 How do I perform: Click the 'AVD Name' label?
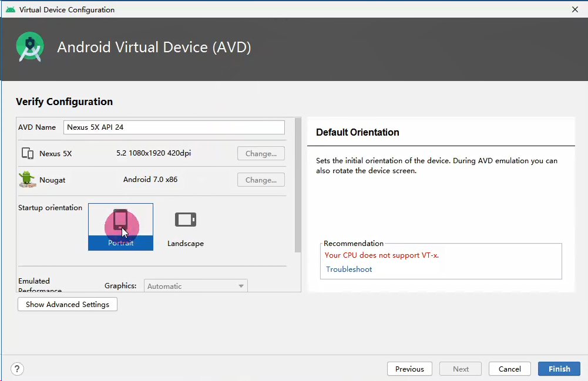coord(37,127)
